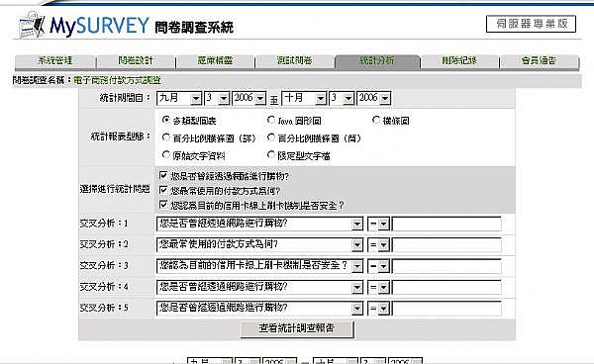Select the Java 圓形圖 radio button

point(270,120)
